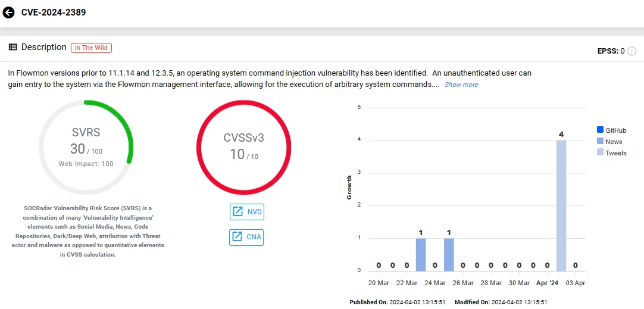The image size is (644, 309).
Task: Click the In The Wild tag
Action: (91, 48)
